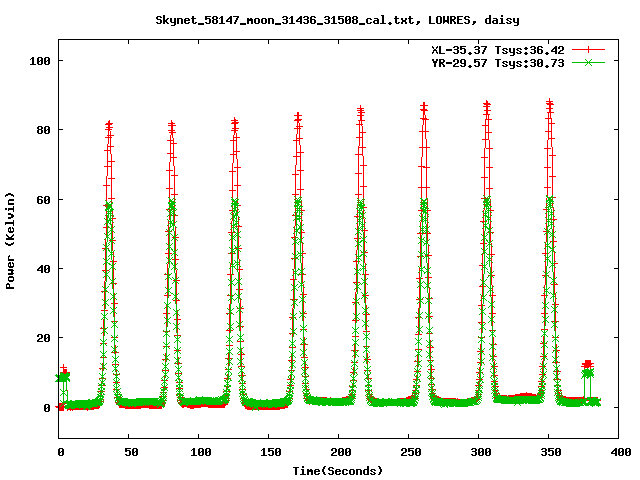Screen dimensions: 640x480
Task: Click the 200 tick label on the x-axis
Action: (339, 453)
